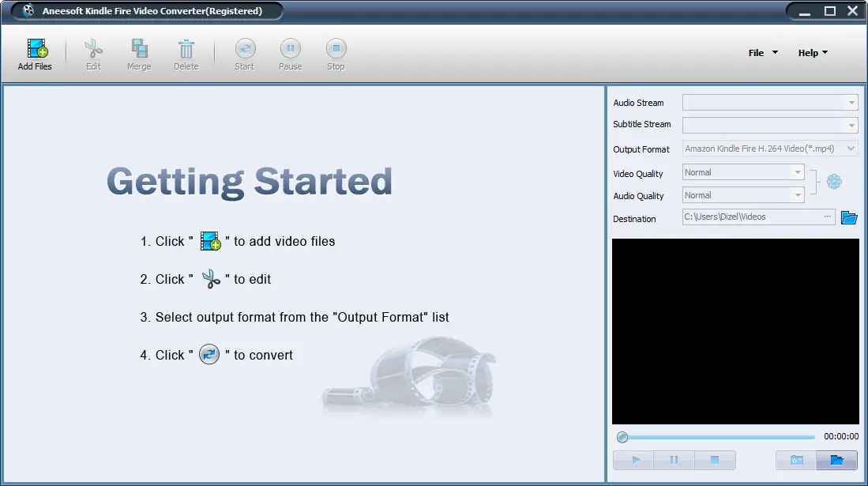The width and height of the screenshot is (868, 486).
Task: Open advanced quality settings gear icon
Action: (x=834, y=182)
